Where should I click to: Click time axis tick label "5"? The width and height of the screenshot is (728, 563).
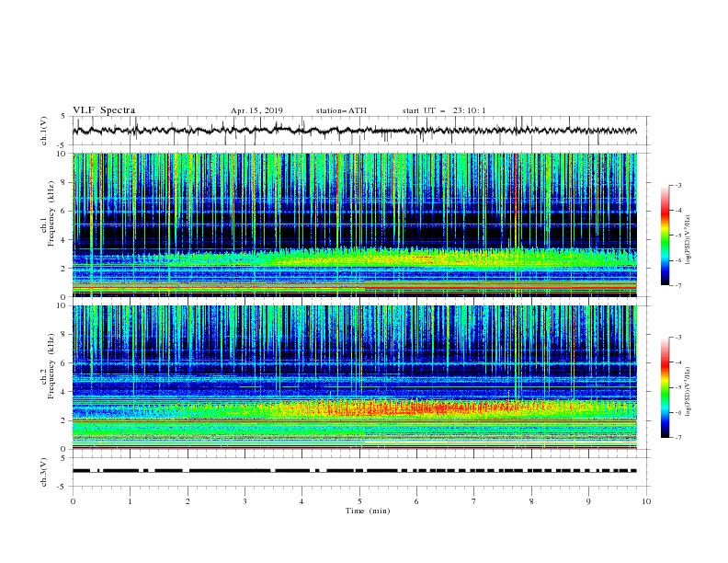[359, 501]
